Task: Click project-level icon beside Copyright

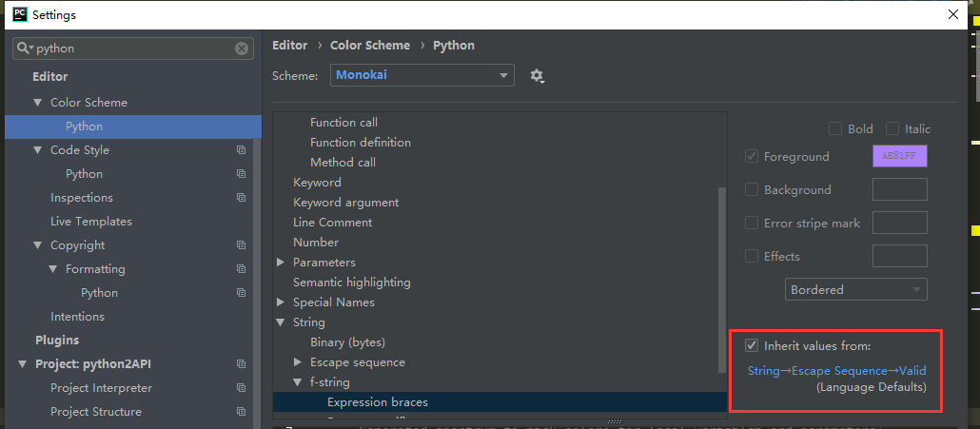Action: pos(242,244)
